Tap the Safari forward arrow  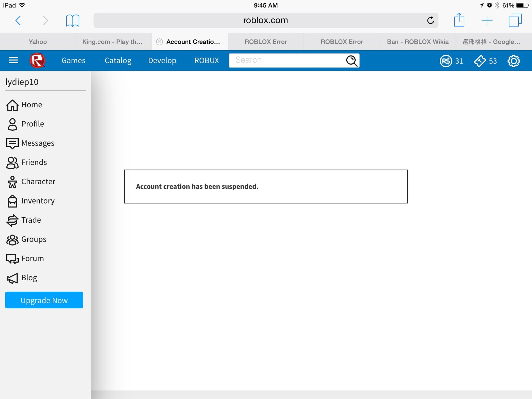tap(45, 20)
